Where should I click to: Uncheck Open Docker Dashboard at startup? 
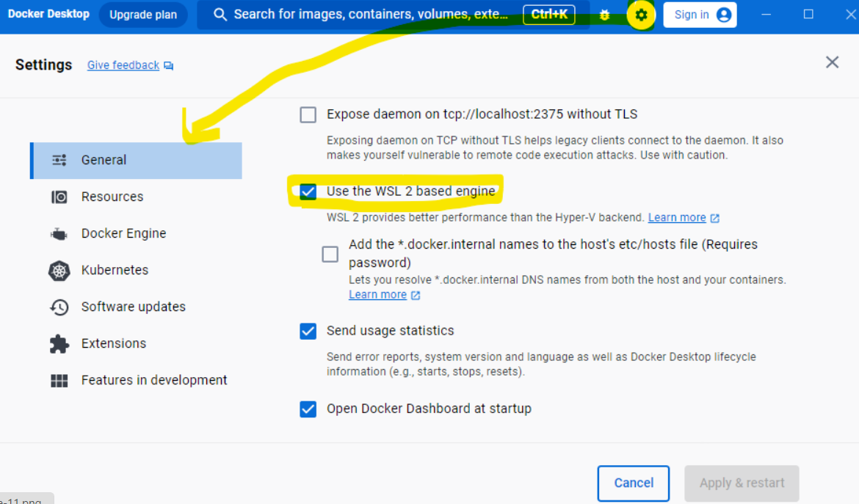[308, 409]
